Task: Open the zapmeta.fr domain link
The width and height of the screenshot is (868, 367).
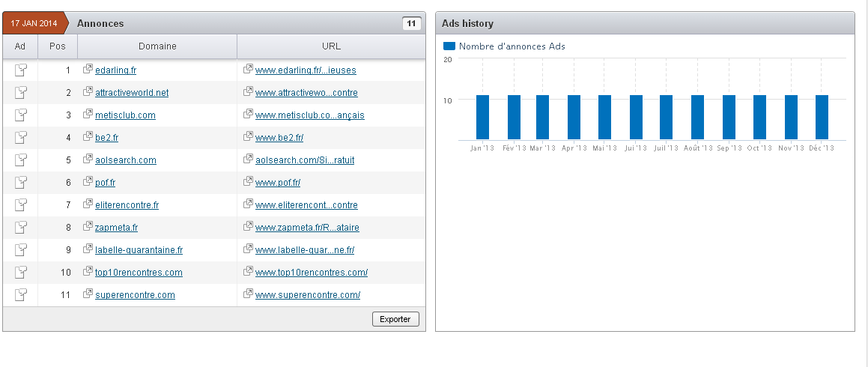Action: point(116,228)
